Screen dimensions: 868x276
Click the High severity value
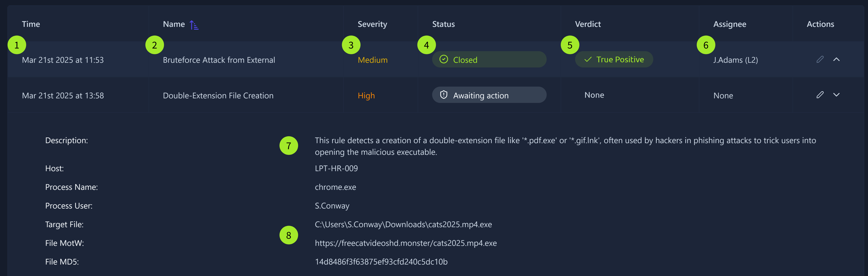(366, 96)
